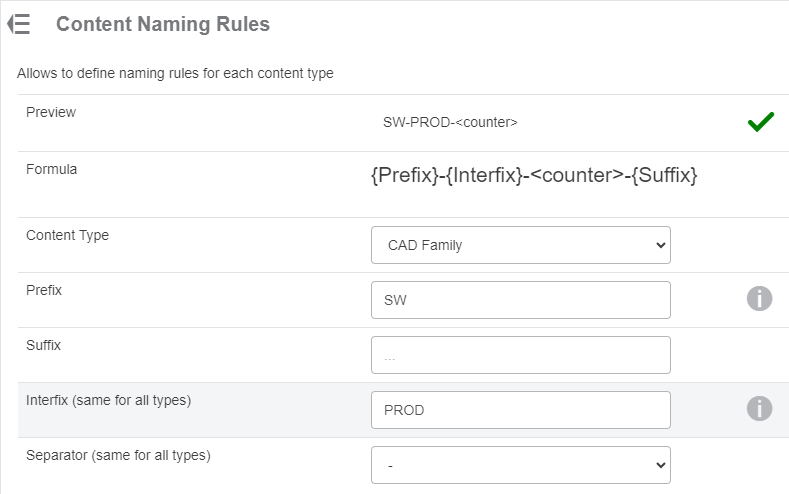Screen dimensions: 789x494
Task: Open the info icon next to Prefix
Action: pyautogui.click(x=759, y=298)
